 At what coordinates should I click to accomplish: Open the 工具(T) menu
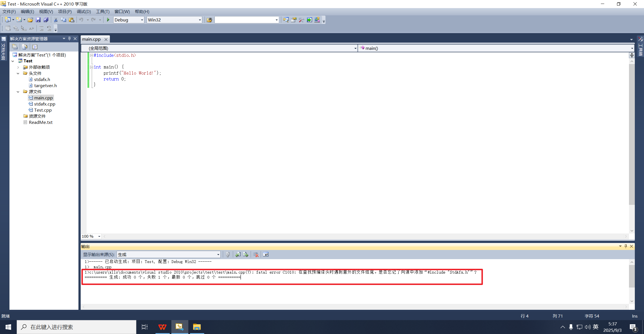pyautogui.click(x=103, y=11)
